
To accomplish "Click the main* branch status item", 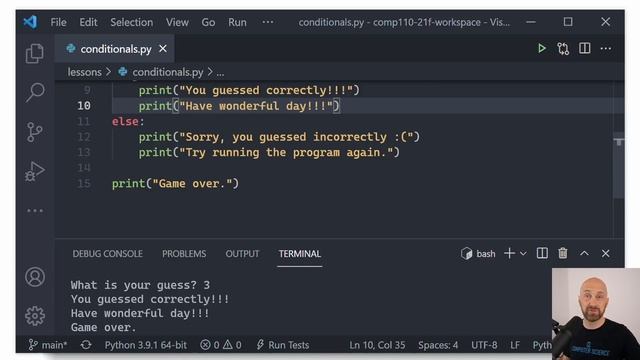I will coord(48,345).
